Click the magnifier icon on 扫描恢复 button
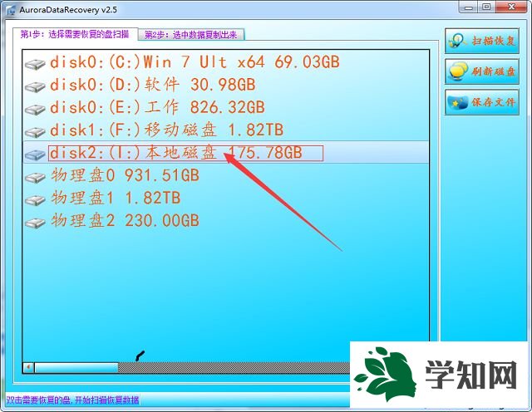Image resolution: width=532 pixels, height=412 pixels. (456, 41)
